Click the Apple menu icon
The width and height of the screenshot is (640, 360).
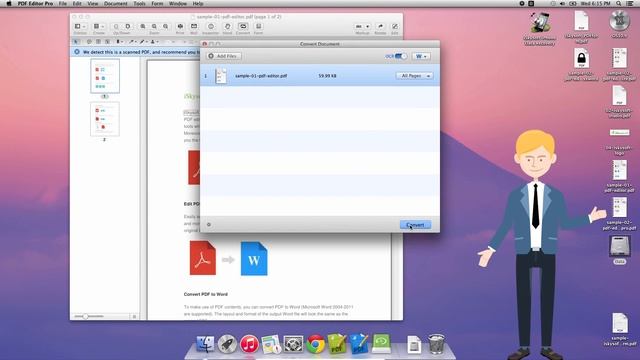pos(9,4)
